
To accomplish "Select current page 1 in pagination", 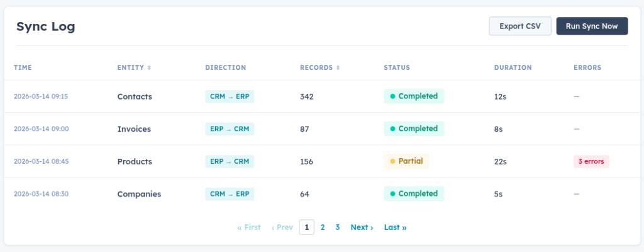I will [306, 227].
